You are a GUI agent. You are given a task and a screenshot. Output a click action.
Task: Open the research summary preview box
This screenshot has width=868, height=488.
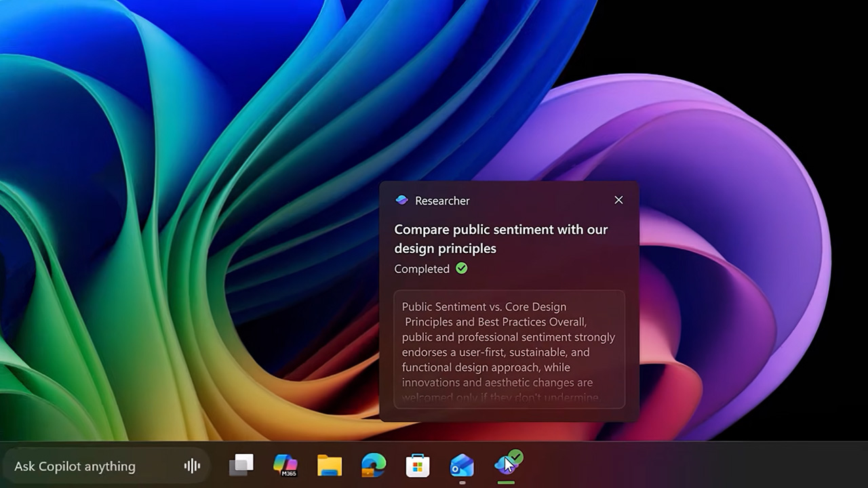point(509,350)
